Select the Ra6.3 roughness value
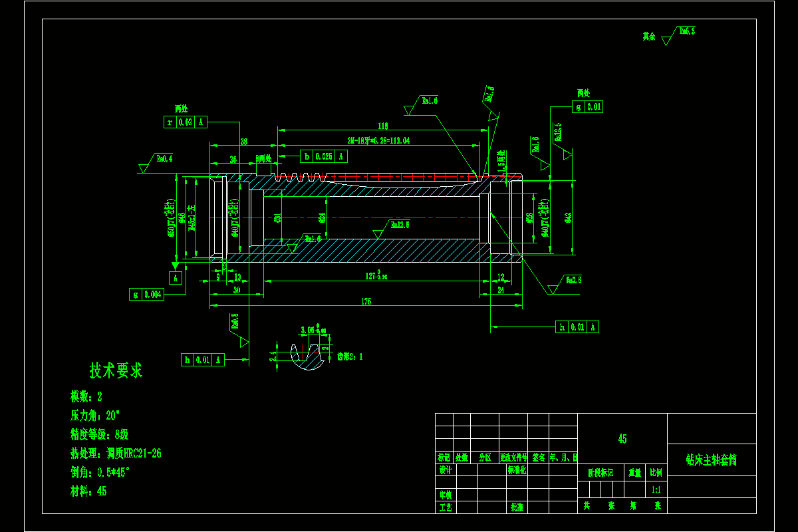 [687, 31]
